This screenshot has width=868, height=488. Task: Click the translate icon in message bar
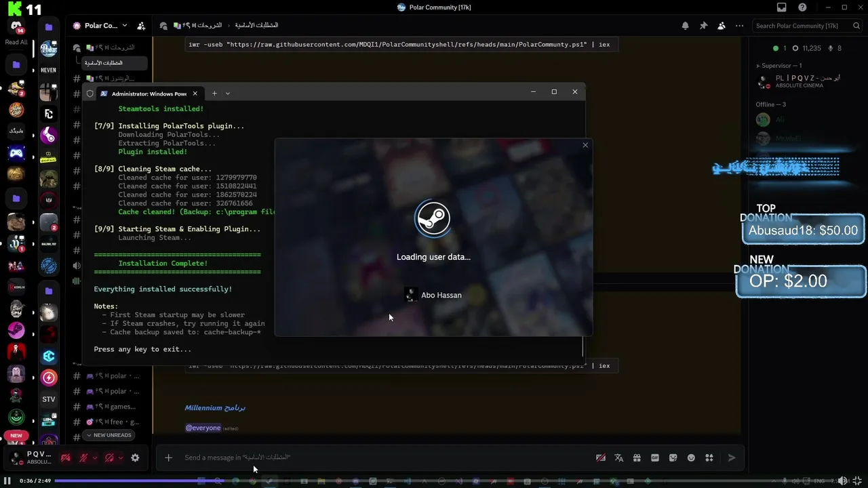click(x=618, y=457)
